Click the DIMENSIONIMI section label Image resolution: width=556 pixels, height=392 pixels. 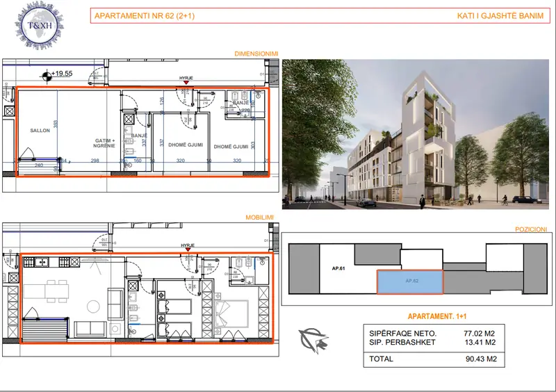tap(256, 54)
